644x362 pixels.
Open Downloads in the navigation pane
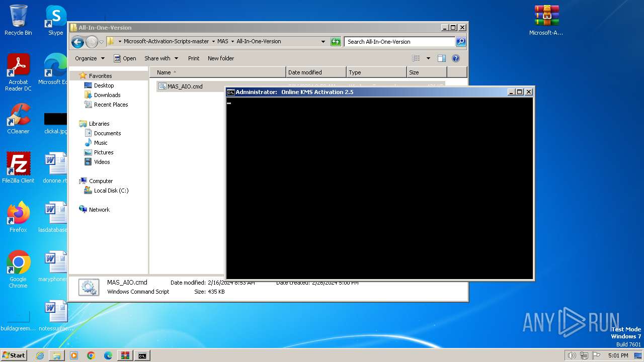click(x=107, y=95)
